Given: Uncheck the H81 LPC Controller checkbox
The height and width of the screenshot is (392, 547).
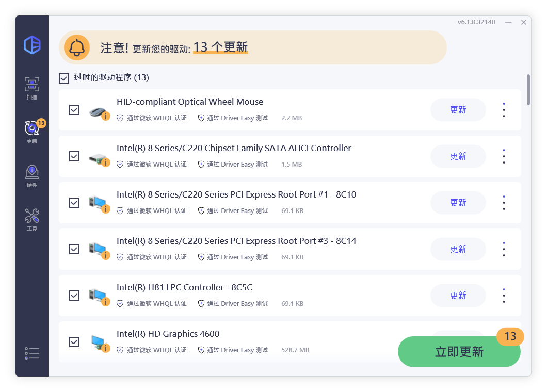Looking at the screenshot, I should click(x=74, y=296).
